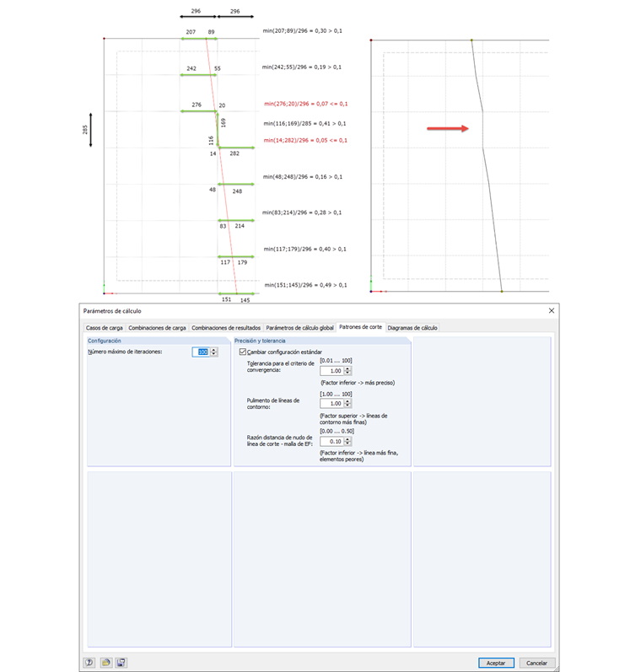Viewport: 641px width, 672px height.
Task: Click the Configuración section header
Action: (159, 341)
